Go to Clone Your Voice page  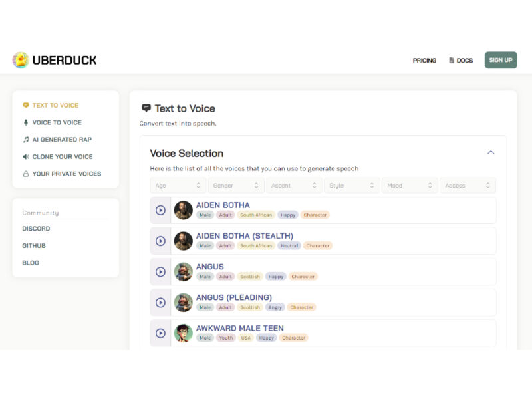(x=62, y=157)
